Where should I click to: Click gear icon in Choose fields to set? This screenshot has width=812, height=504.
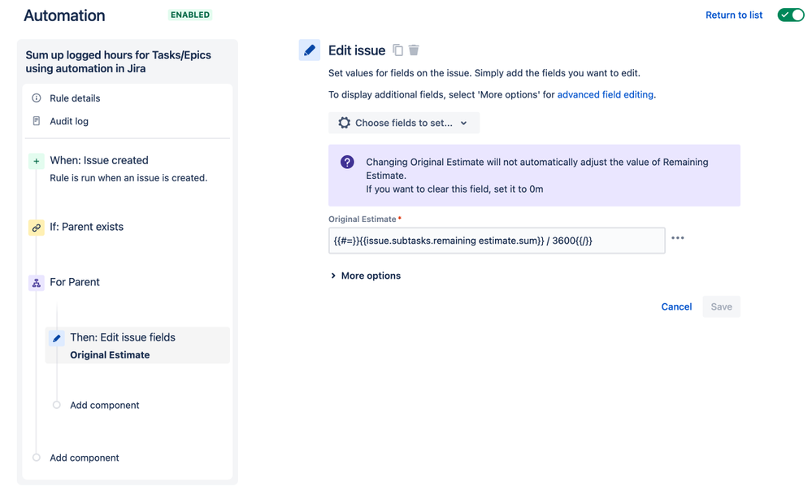click(x=344, y=123)
